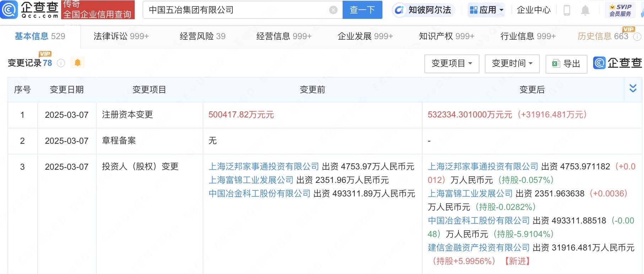Switch to 行业信息 999+ tab
Screen dimensions: 644x274
click(x=528, y=36)
